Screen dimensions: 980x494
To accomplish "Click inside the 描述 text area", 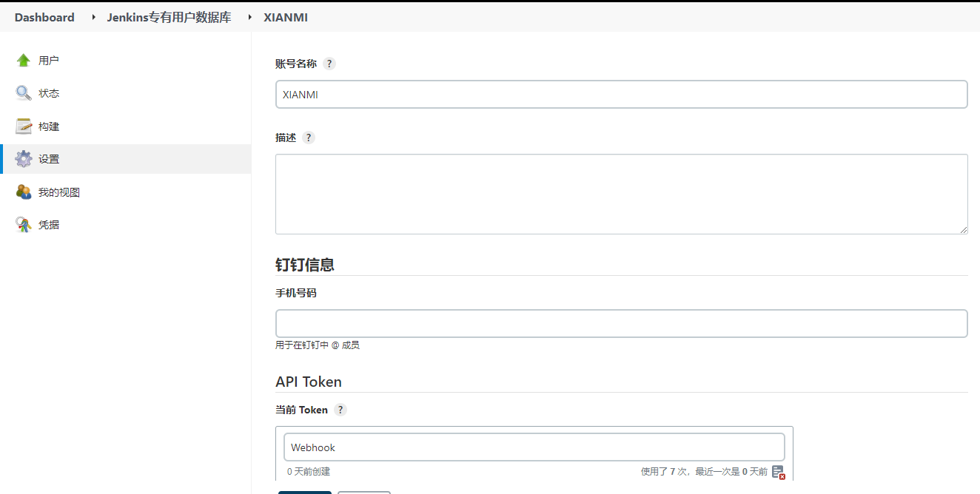I will click(622, 194).
